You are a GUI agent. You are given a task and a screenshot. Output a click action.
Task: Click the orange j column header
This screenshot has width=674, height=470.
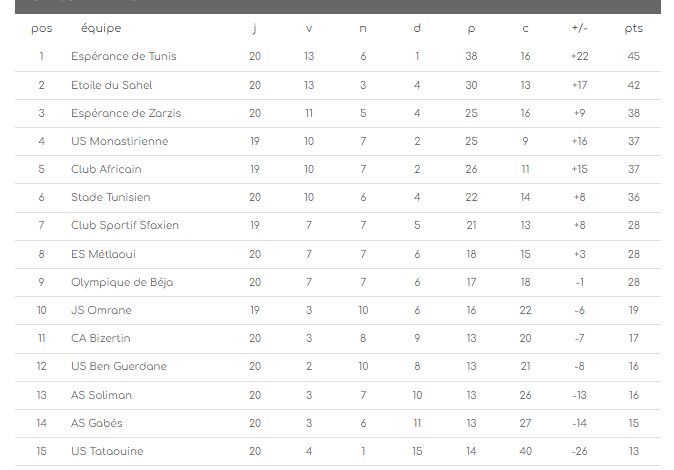coord(255,28)
